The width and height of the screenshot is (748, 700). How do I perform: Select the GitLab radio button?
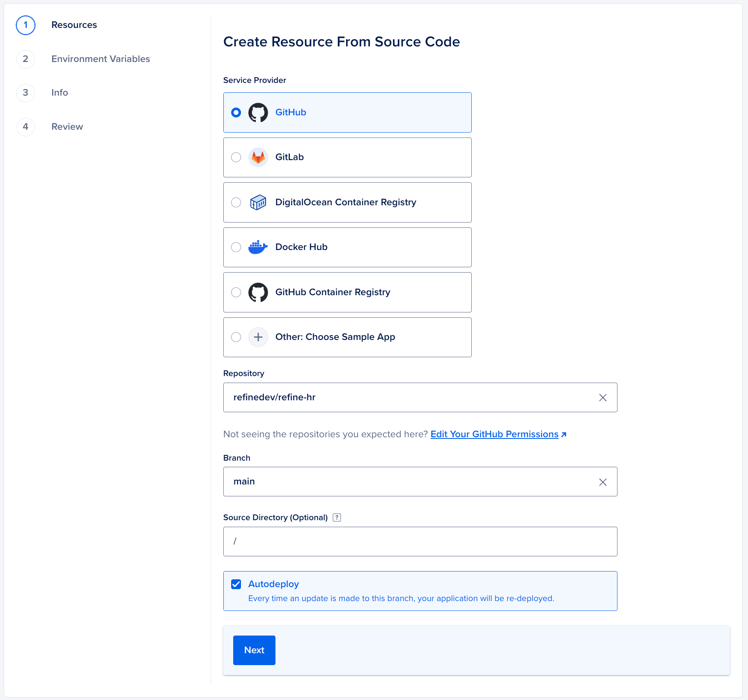(x=236, y=157)
